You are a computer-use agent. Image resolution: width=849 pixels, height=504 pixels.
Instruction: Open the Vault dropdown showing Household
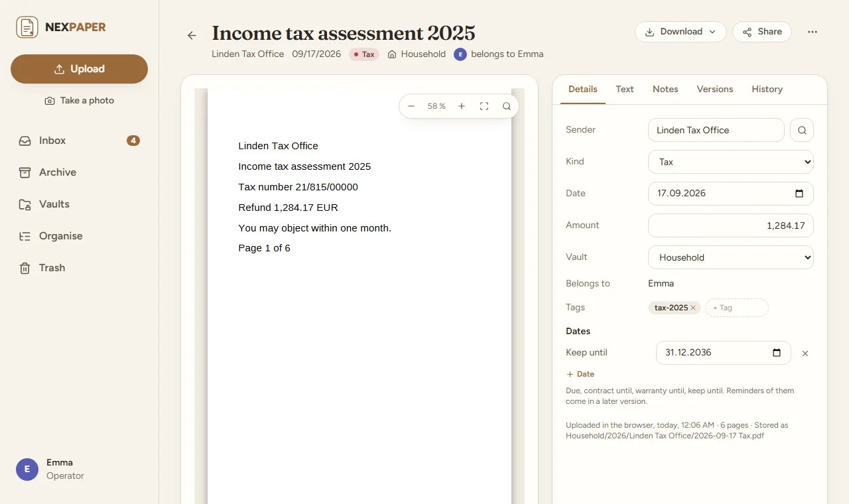731,257
